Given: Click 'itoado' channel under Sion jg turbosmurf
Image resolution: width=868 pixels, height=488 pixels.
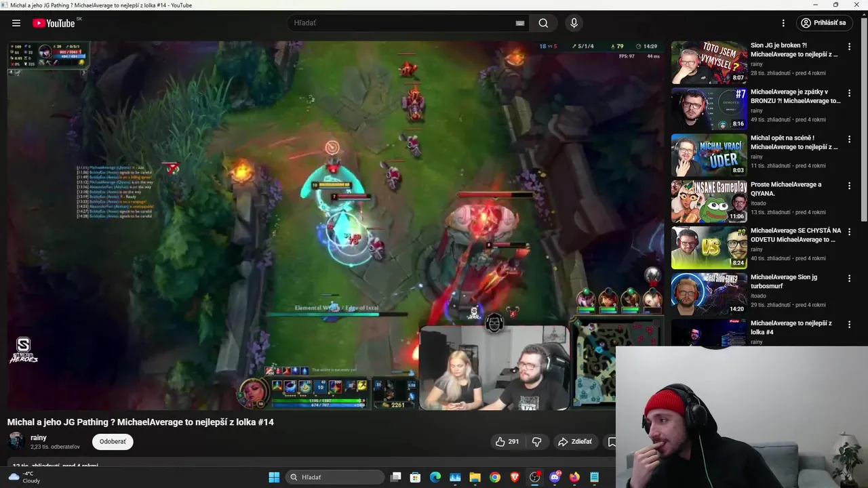Looking at the screenshot, I should tap(758, 296).
